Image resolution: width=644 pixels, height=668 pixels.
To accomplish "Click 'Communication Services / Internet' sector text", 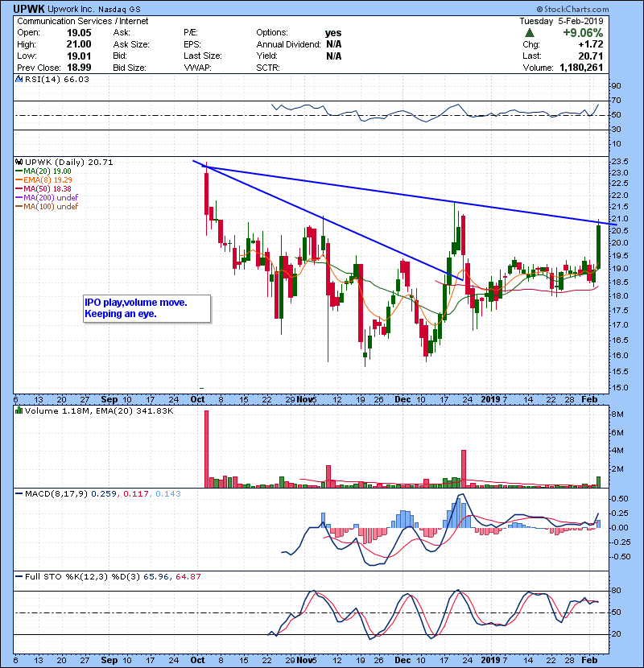I will (83, 21).
